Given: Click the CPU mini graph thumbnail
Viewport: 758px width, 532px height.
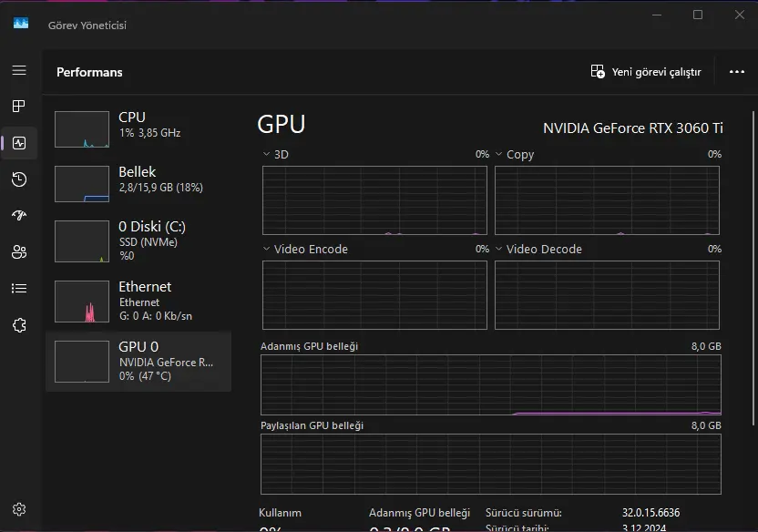Looking at the screenshot, I should click(x=82, y=129).
